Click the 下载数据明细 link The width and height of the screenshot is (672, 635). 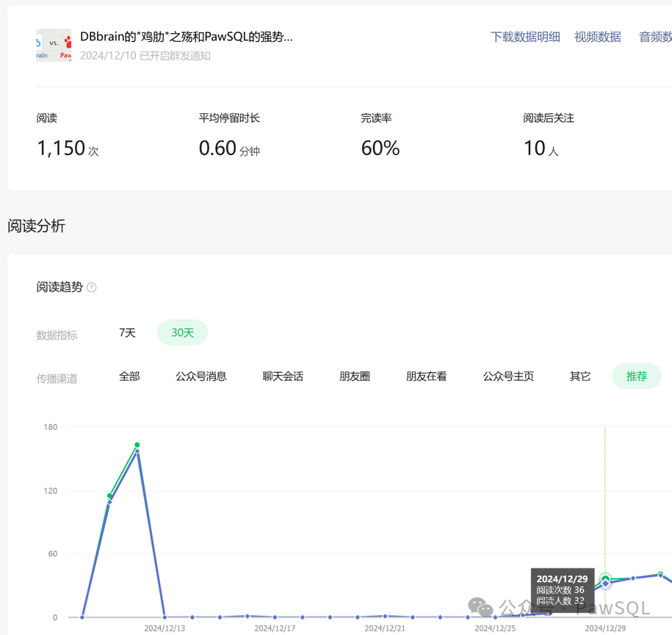coord(525,37)
